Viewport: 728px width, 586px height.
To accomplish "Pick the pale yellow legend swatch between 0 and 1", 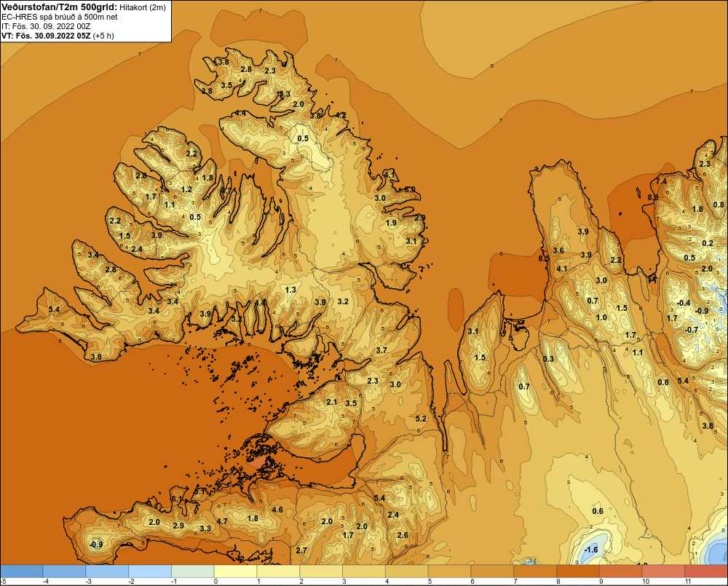I will pos(235,571).
